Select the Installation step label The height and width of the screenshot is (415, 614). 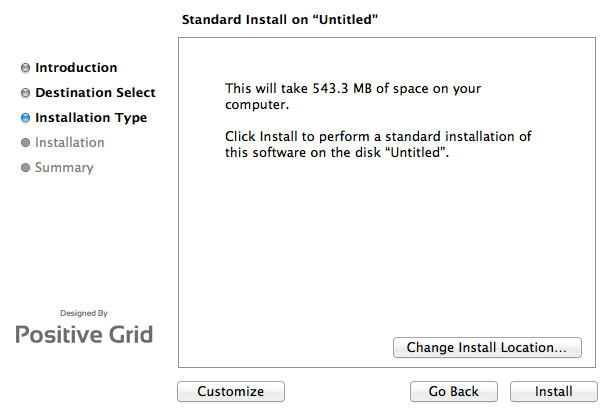click(70, 143)
